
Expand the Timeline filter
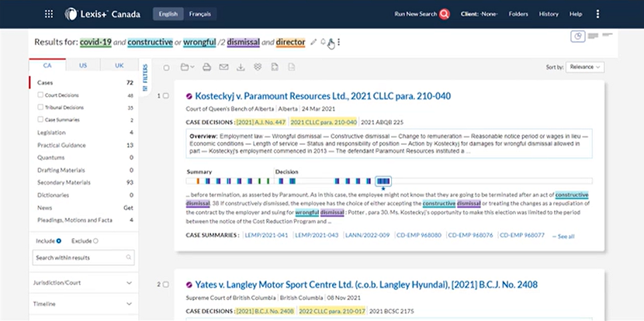[x=83, y=304]
